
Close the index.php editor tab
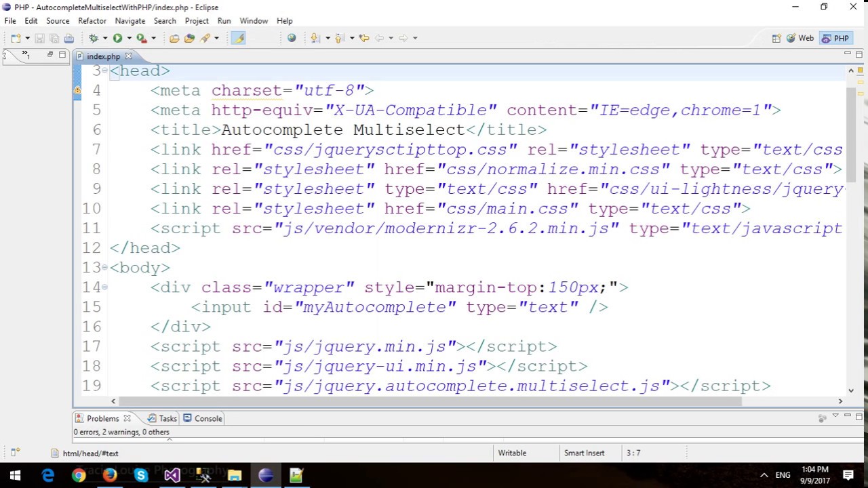click(x=128, y=56)
